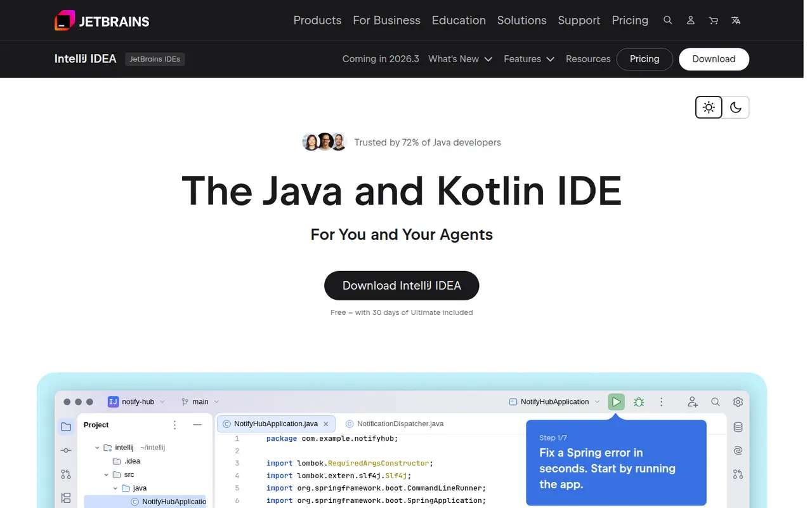Collapse the src folder
This screenshot has width=812, height=508.
pos(107,475)
